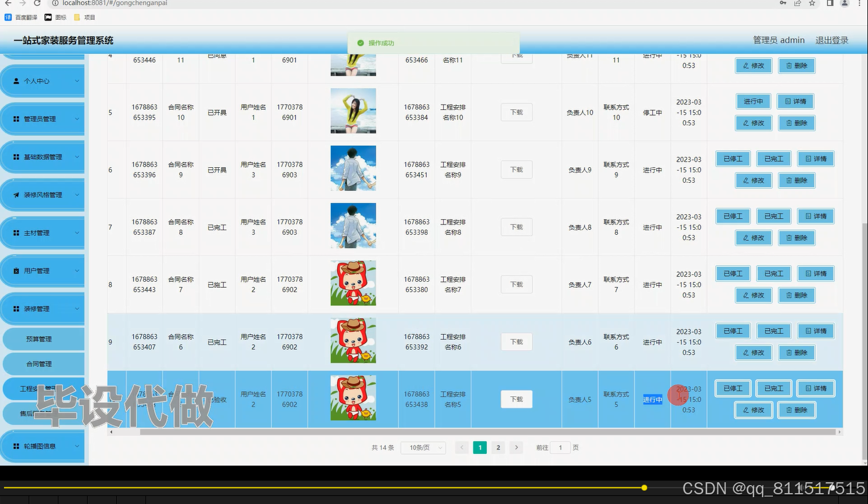The height and width of the screenshot is (504, 868).
Task: Open the 10条/页 page size dropdown
Action: click(x=423, y=448)
